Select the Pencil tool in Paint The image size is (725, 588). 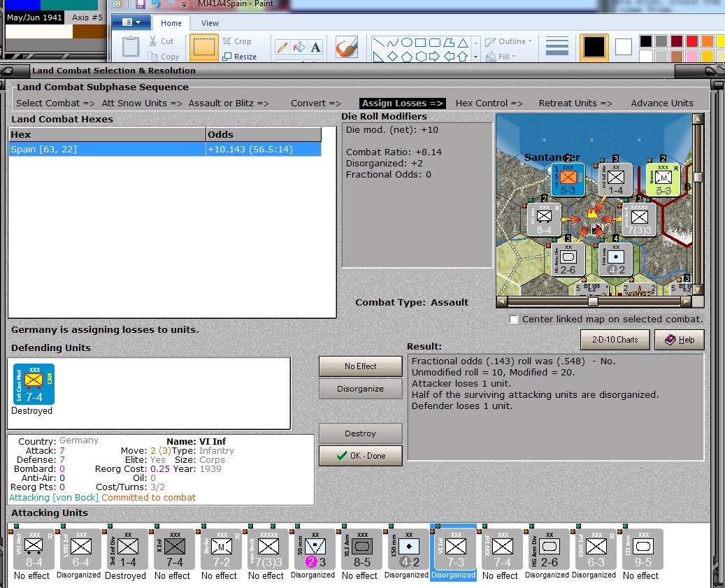coord(282,47)
